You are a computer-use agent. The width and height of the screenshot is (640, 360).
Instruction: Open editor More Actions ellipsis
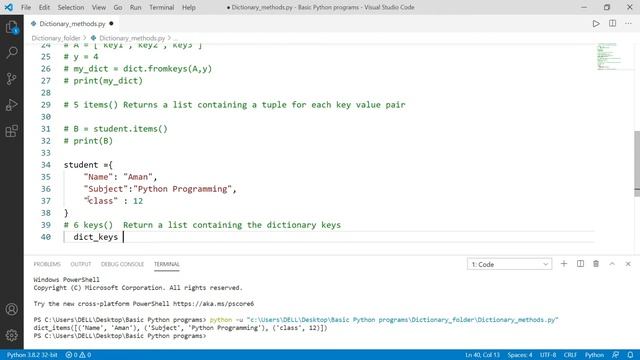[628, 24]
